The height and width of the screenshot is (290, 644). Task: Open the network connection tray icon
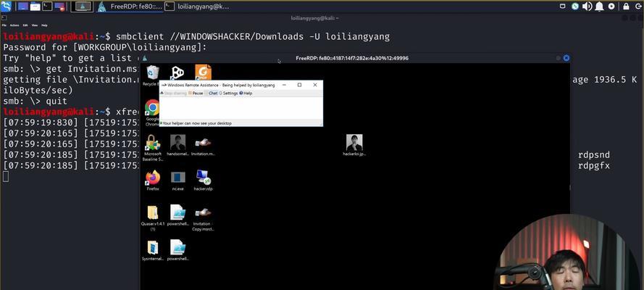click(x=575, y=6)
